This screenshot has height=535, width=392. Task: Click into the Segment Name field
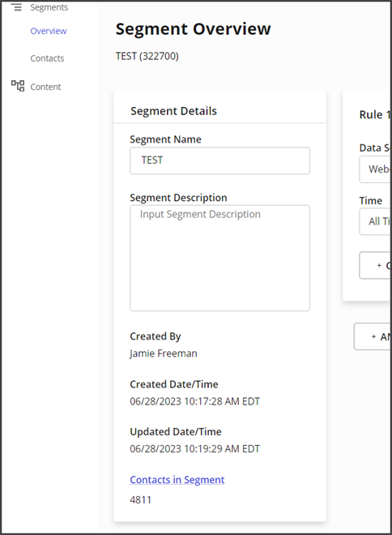pos(219,160)
